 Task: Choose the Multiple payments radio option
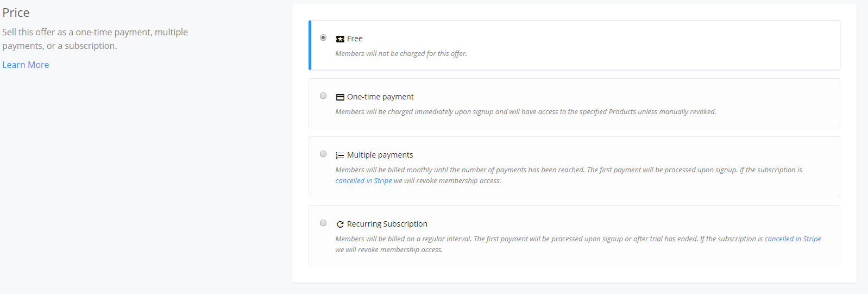pos(323,154)
